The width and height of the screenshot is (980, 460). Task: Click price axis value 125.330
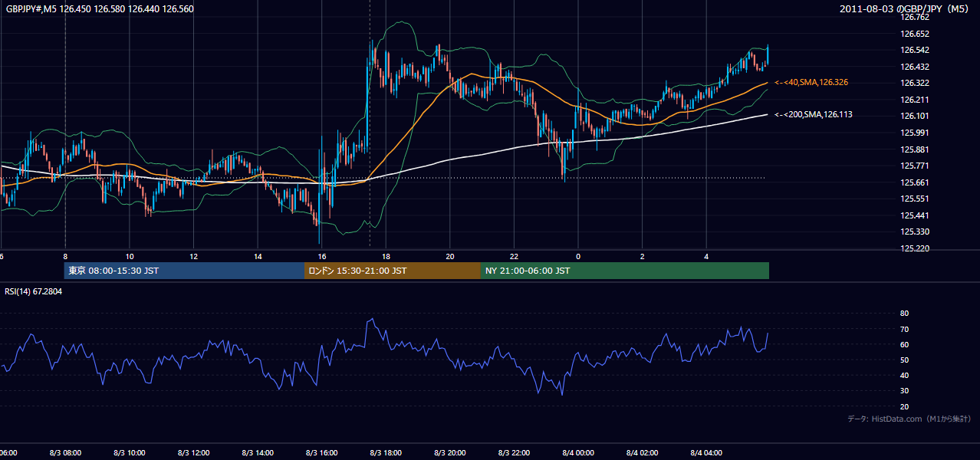tap(915, 232)
